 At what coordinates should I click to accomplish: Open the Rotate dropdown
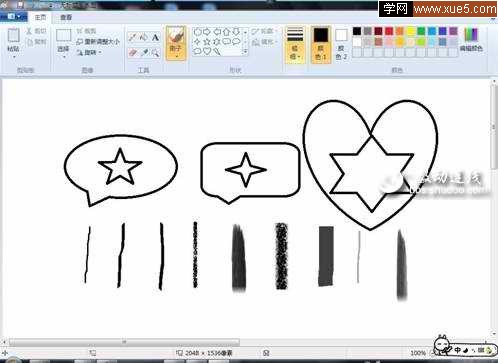click(x=89, y=53)
